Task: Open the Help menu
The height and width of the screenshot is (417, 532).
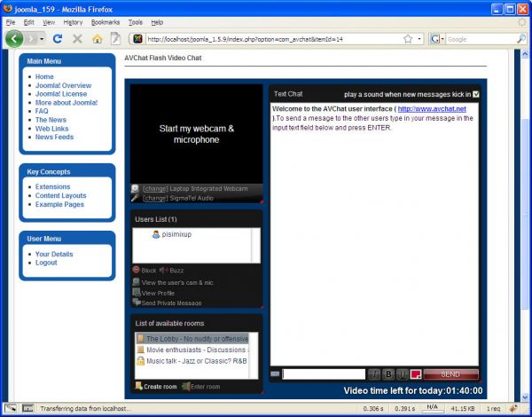Action: (157, 22)
